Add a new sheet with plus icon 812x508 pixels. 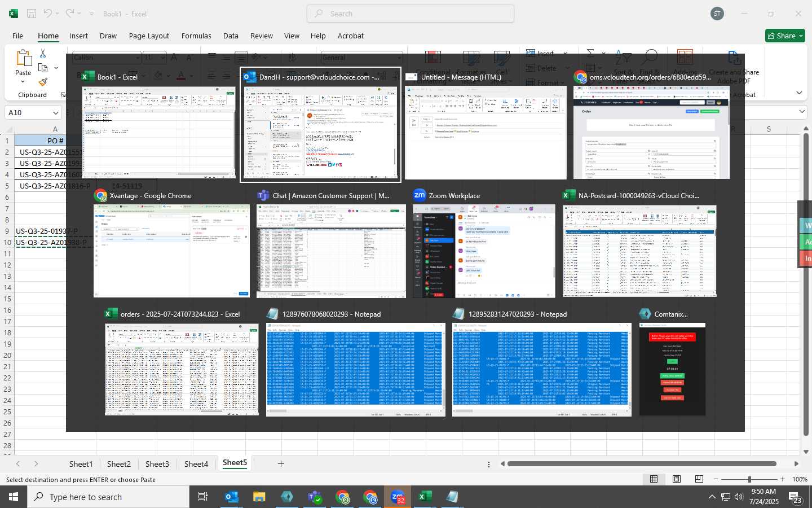pos(281,463)
